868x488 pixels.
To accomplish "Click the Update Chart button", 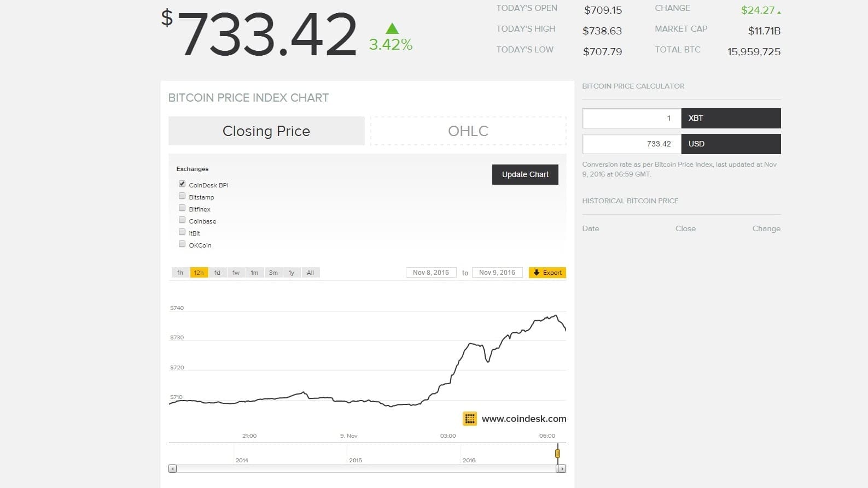I will pos(525,174).
